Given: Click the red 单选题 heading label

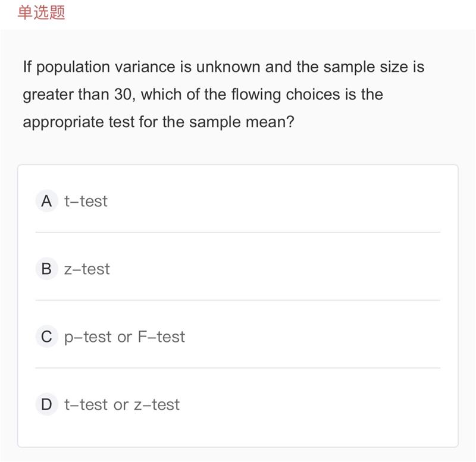Looking at the screenshot, I should pos(41,12).
